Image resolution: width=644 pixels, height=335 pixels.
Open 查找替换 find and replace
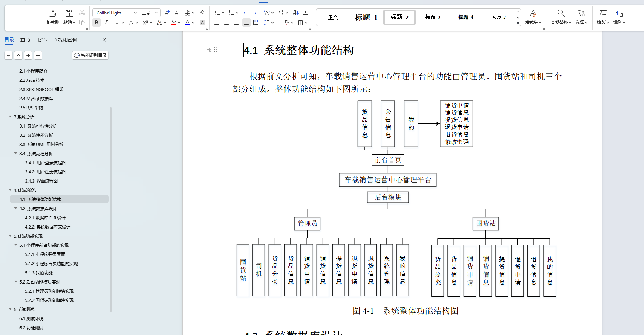561,17
